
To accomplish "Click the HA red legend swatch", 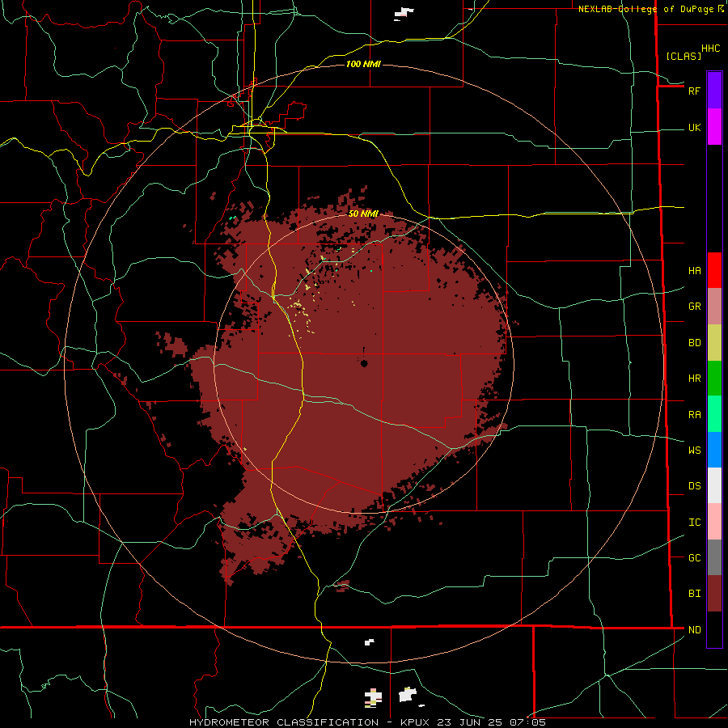I will [x=714, y=270].
